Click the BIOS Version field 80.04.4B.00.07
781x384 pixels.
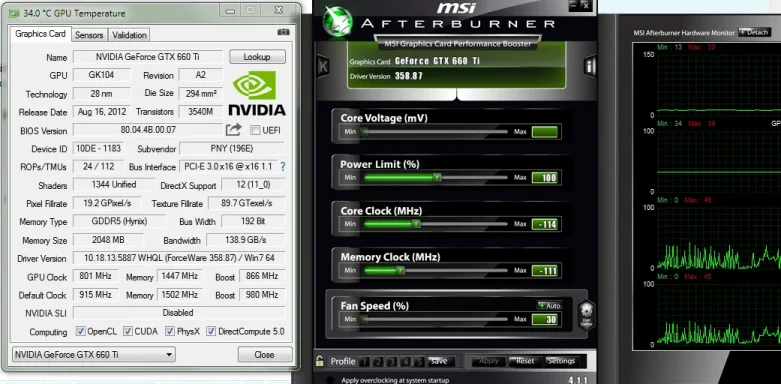[148, 130]
